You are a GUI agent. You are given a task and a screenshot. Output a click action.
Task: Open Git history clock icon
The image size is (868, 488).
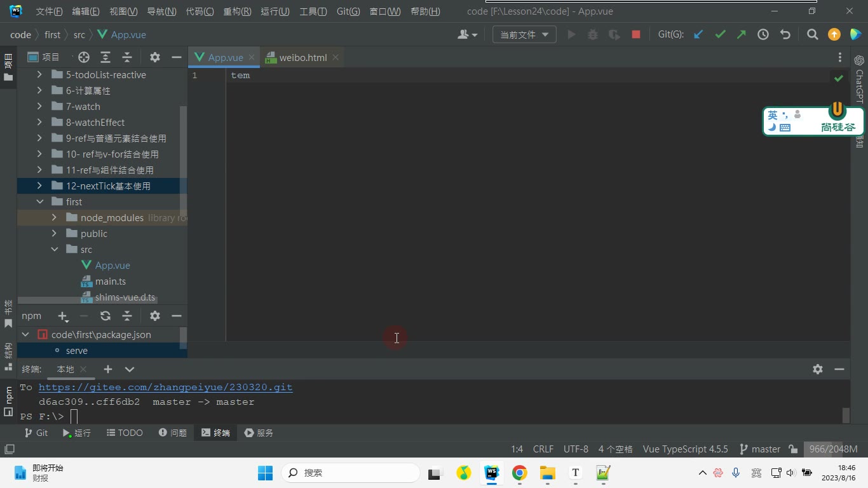click(x=763, y=35)
